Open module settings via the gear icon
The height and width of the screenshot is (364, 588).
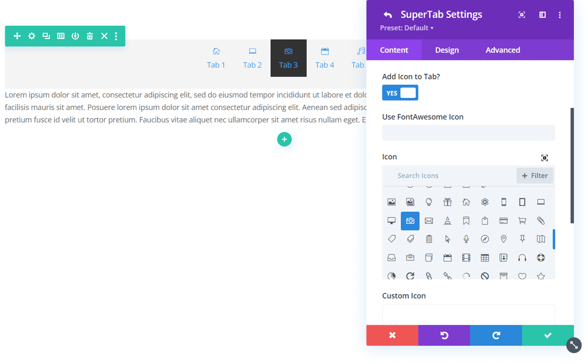click(x=31, y=36)
